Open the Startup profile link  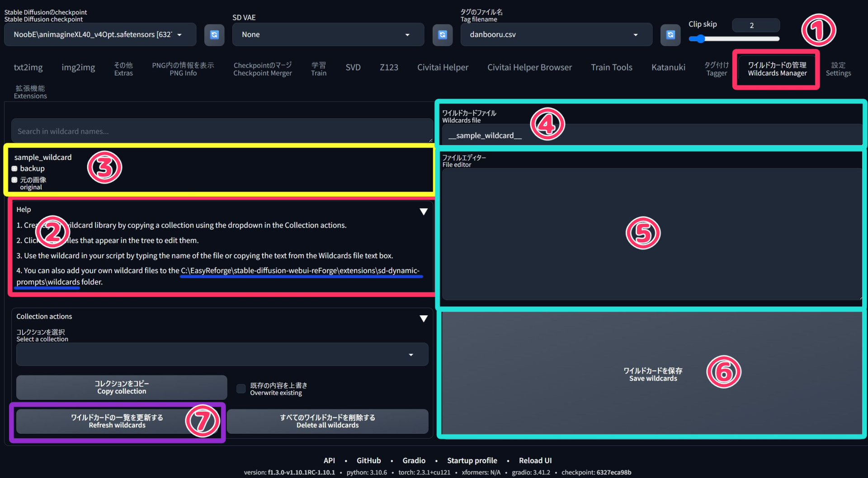pyautogui.click(x=472, y=460)
